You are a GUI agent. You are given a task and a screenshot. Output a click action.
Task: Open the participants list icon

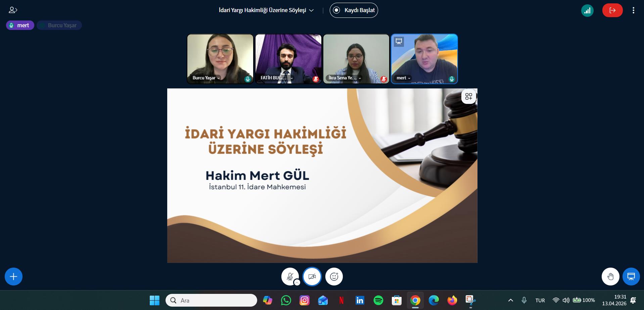(x=13, y=10)
